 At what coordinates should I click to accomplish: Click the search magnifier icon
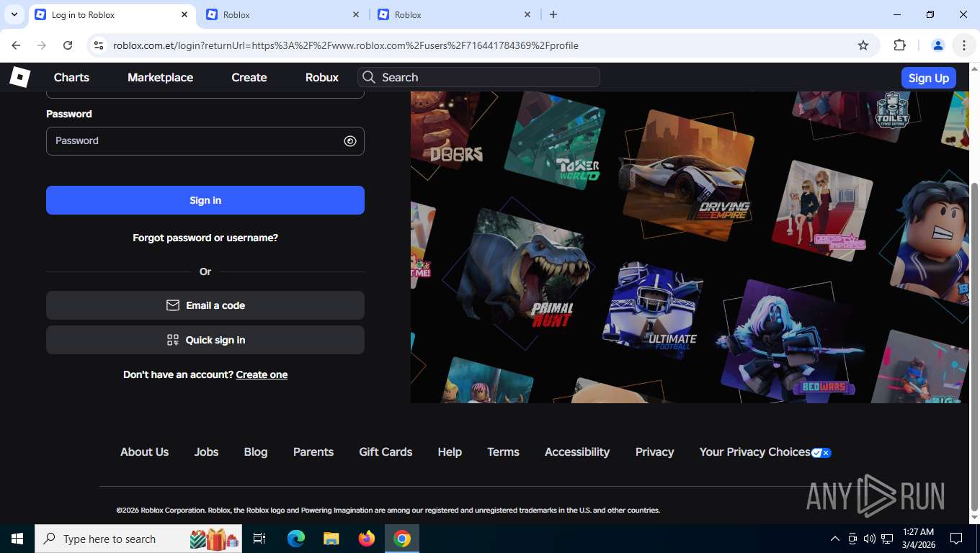pyautogui.click(x=369, y=77)
